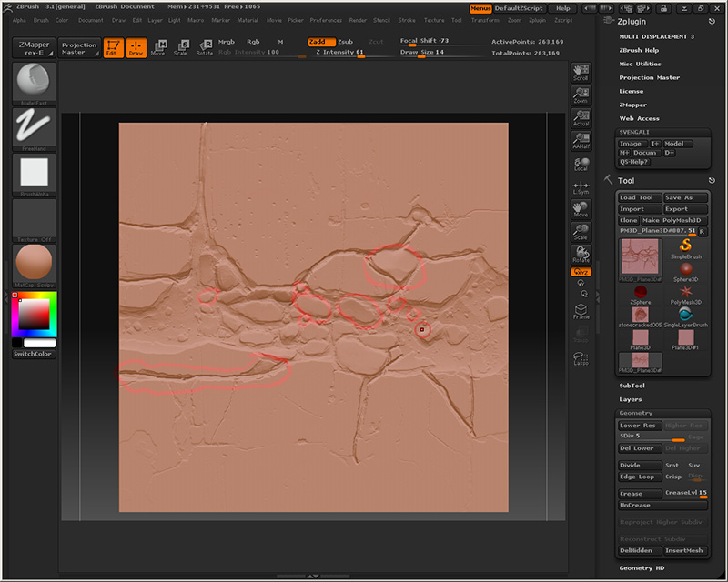Enable Rgb painting mode
728x582 pixels.
pos(253,42)
